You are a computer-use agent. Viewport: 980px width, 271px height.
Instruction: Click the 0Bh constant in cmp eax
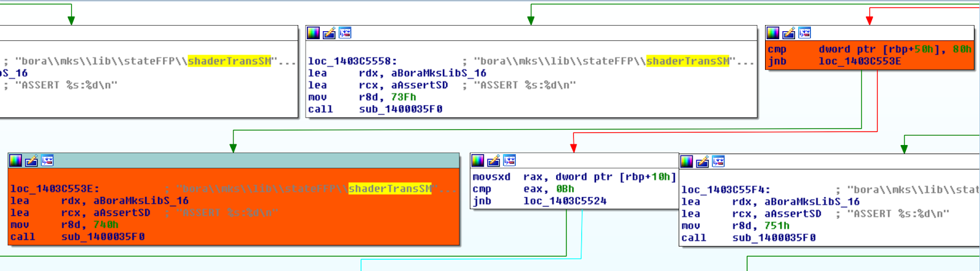click(x=565, y=189)
